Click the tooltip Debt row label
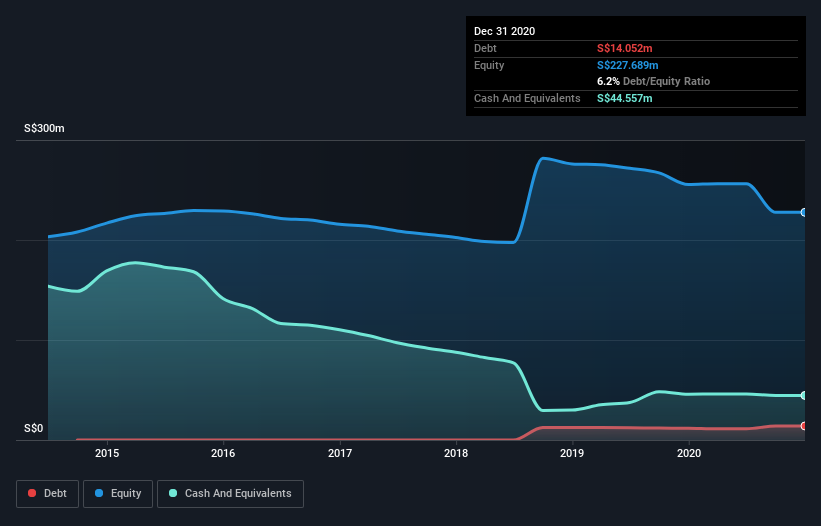The image size is (821, 526). click(485, 48)
